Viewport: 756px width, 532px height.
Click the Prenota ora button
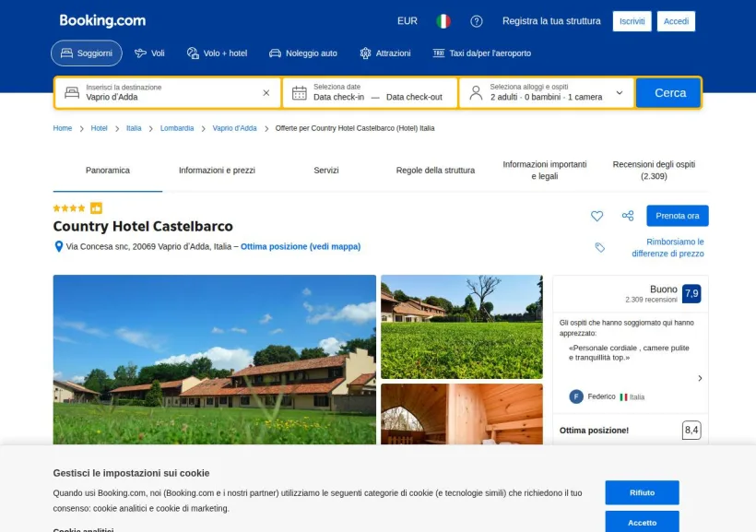pyautogui.click(x=678, y=216)
